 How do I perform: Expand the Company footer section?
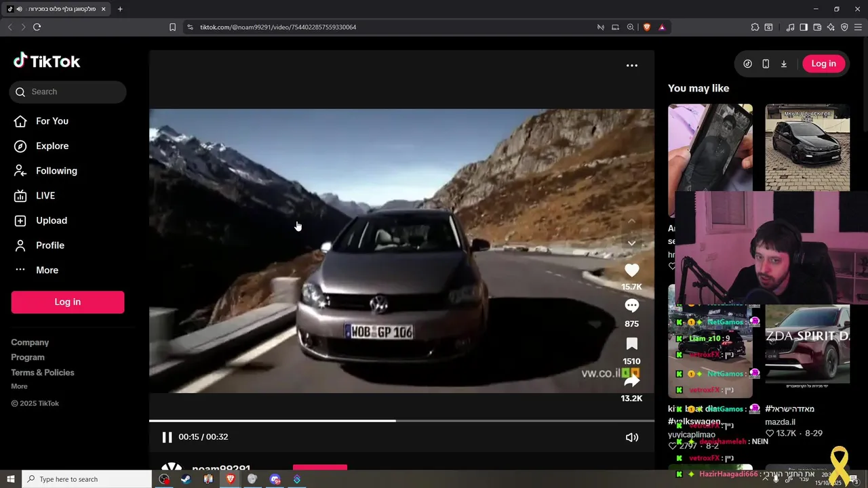30,342
